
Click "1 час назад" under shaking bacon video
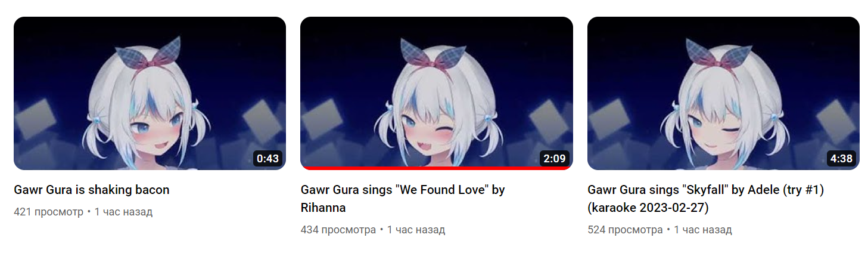(123, 212)
